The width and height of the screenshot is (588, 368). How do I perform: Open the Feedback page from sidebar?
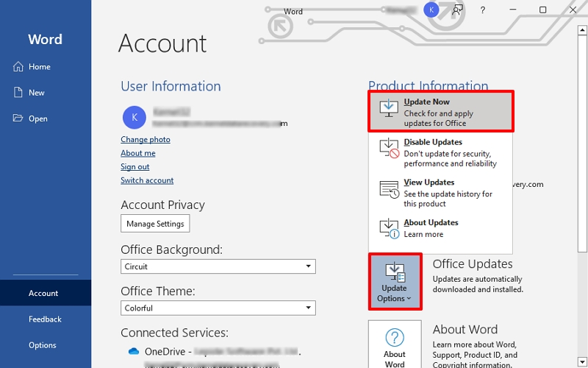(45, 319)
